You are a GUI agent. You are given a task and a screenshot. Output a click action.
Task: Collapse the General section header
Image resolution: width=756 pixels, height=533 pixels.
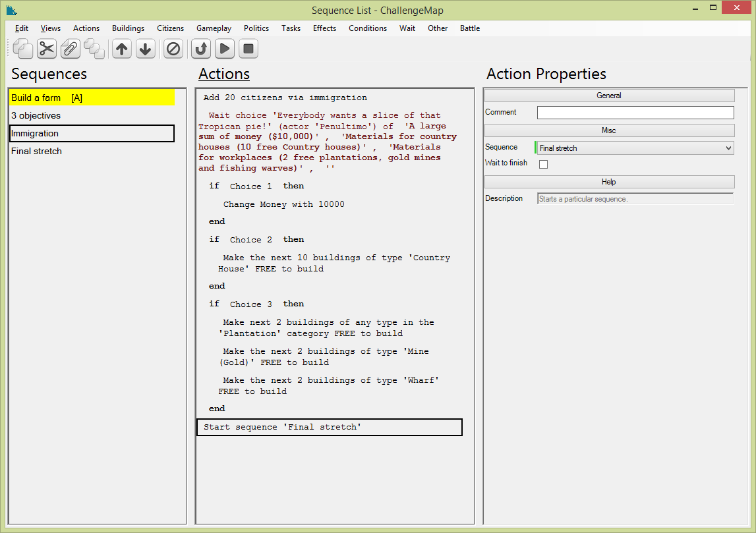tap(610, 96)
